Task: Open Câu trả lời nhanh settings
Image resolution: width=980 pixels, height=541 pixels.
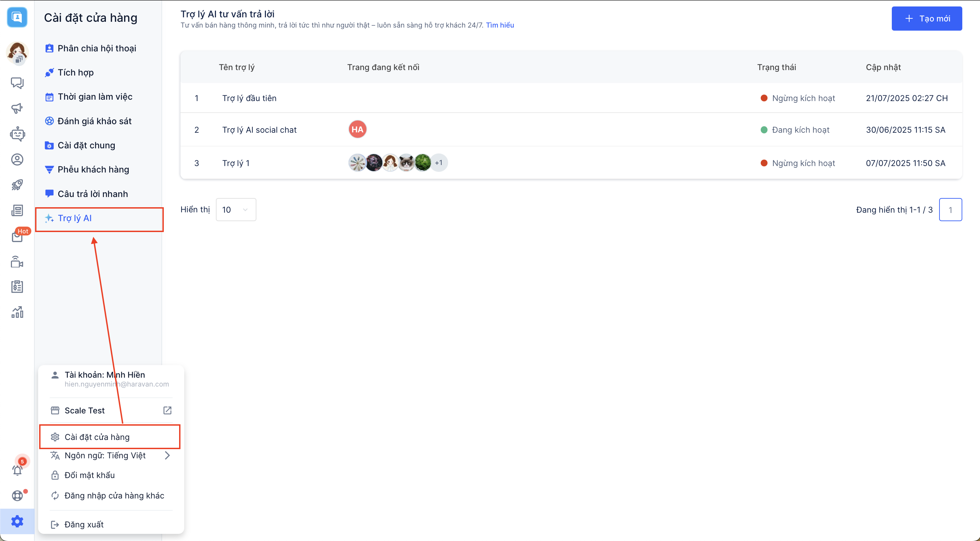Action: (92, 194)
